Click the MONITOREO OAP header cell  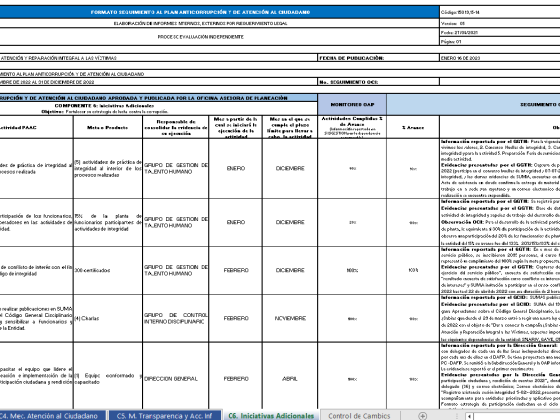[x=352, y=105]
